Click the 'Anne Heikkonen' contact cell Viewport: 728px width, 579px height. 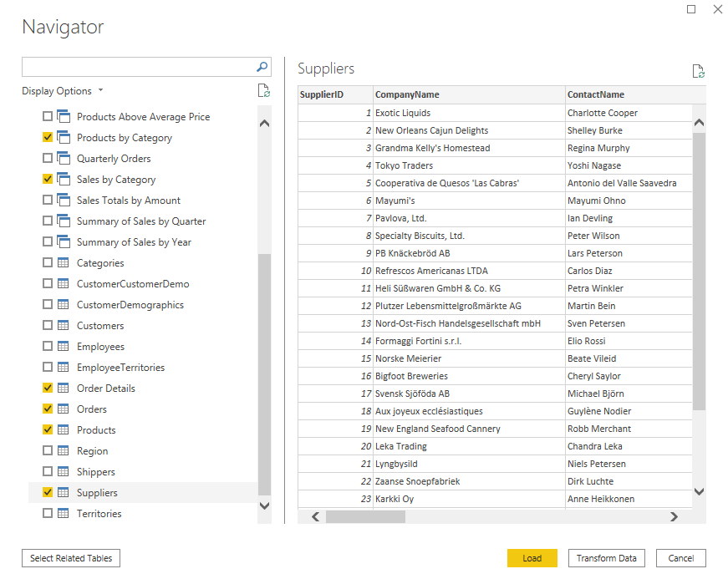[x=629, y=499]
